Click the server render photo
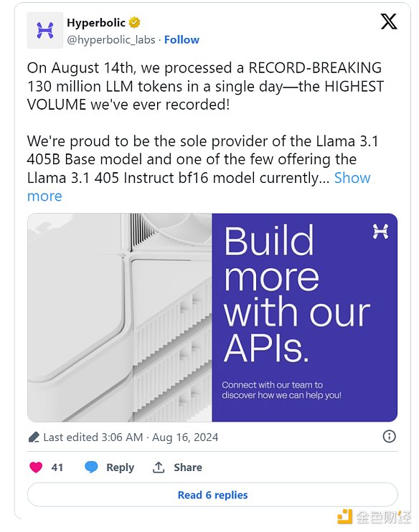 pos(120,318)
